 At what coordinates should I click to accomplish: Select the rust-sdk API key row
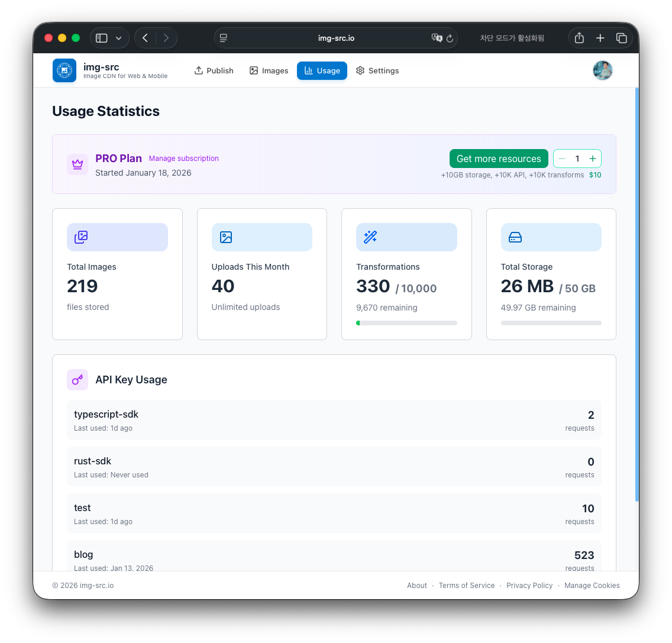[334, 467]
